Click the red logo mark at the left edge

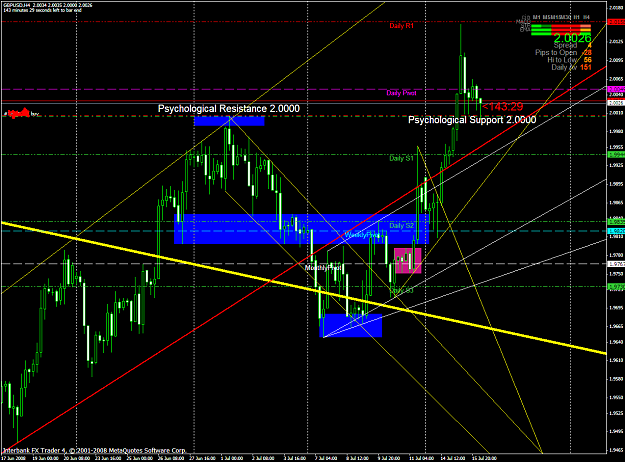(20, 113)
